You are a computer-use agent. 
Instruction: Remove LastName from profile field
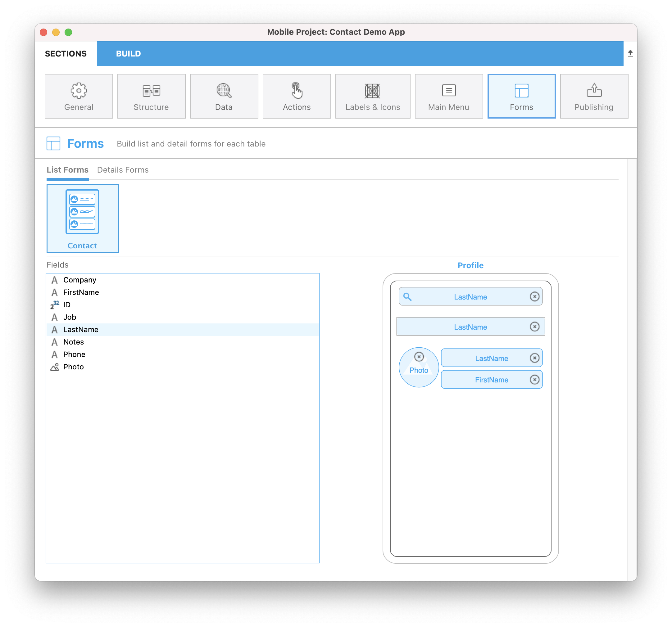[535, 326]
